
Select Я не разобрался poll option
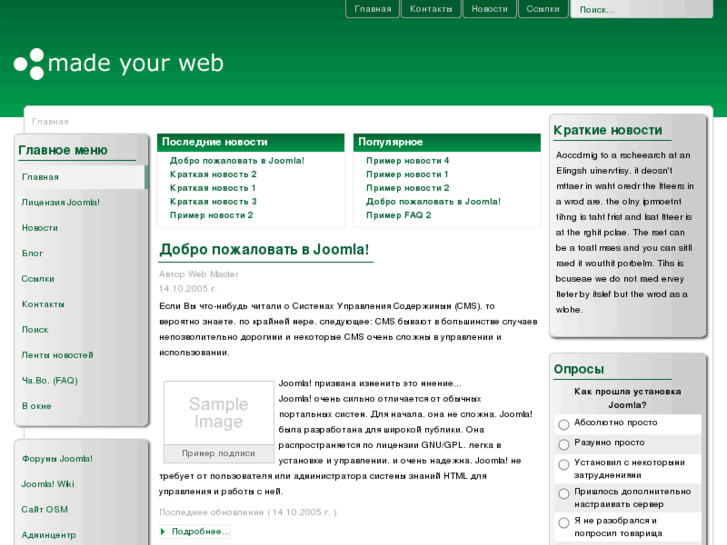coord(564,523)
